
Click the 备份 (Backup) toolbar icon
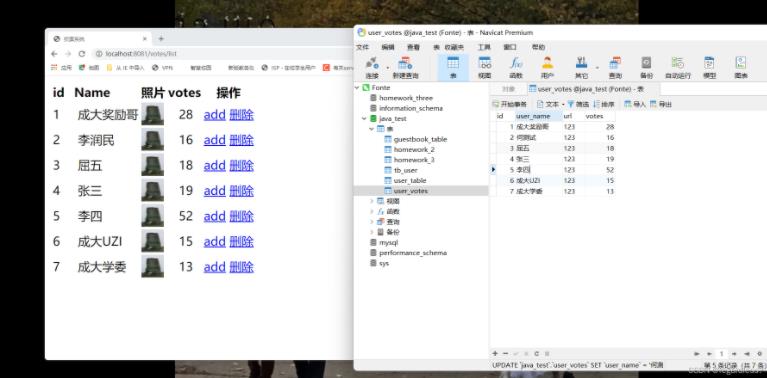(646, 67)
